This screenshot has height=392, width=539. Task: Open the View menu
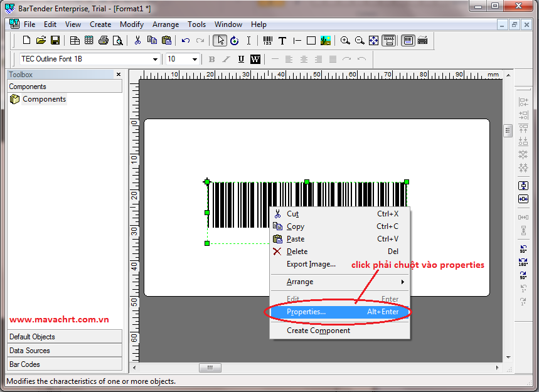coord(73,24)
